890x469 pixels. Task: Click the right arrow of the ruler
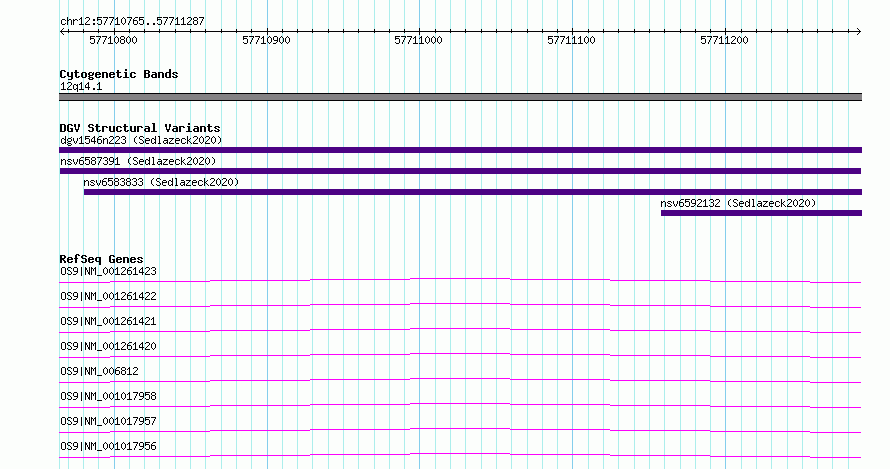click(858, 32)
